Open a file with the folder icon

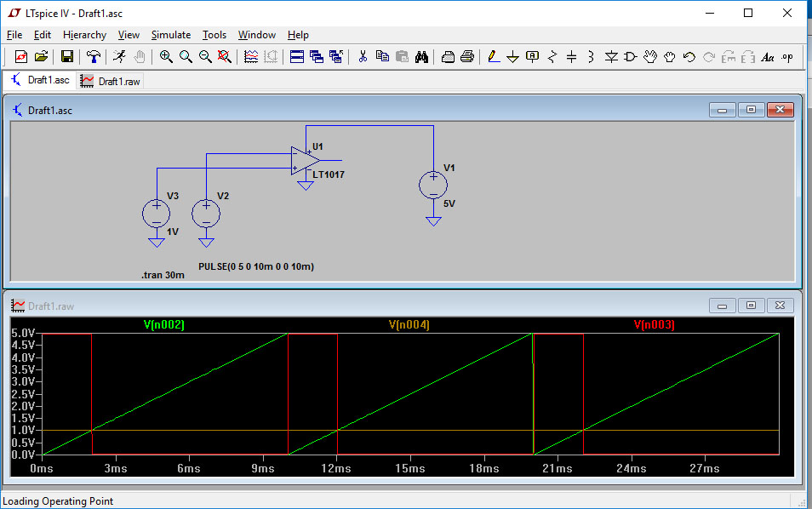[x=42, y=56]
